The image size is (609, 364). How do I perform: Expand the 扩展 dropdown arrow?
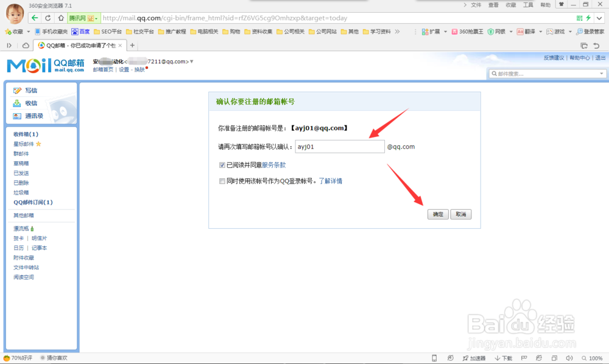click(445, 32)
